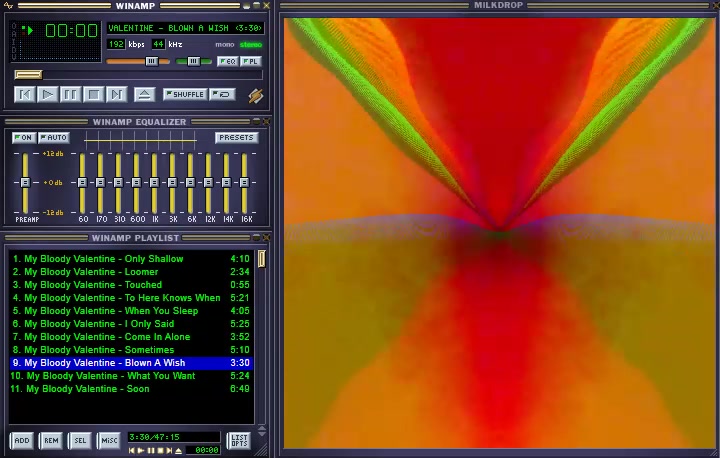
Task: Select playlist track What You Want
Action: click(131, 376)
